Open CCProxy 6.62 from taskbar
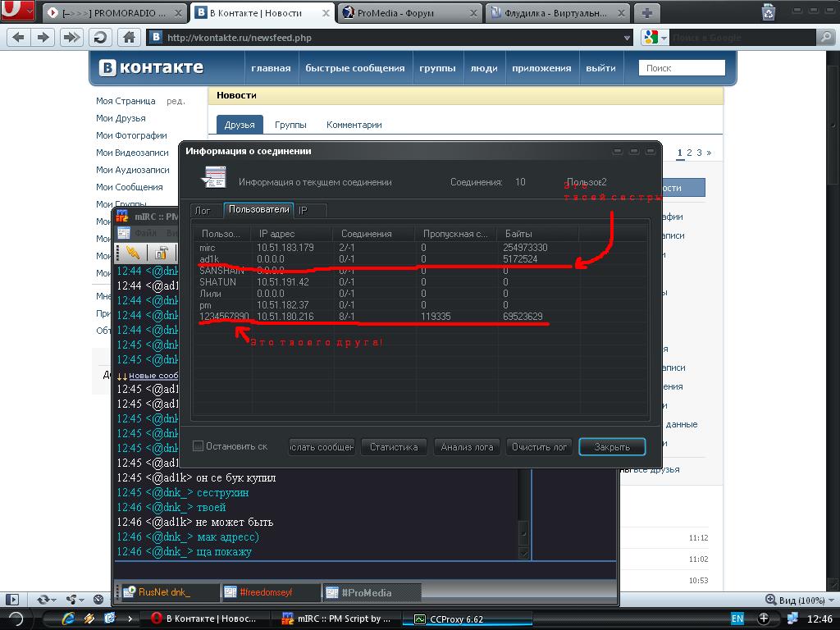This screenshot has width=840, height=630. [x=467, y=619]
